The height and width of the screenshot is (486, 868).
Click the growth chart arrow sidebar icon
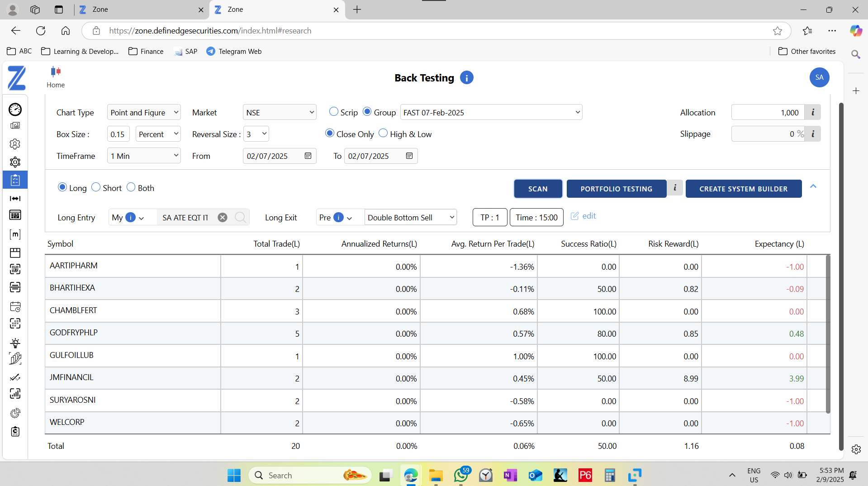pyautogui.click(x=15, y=359)
